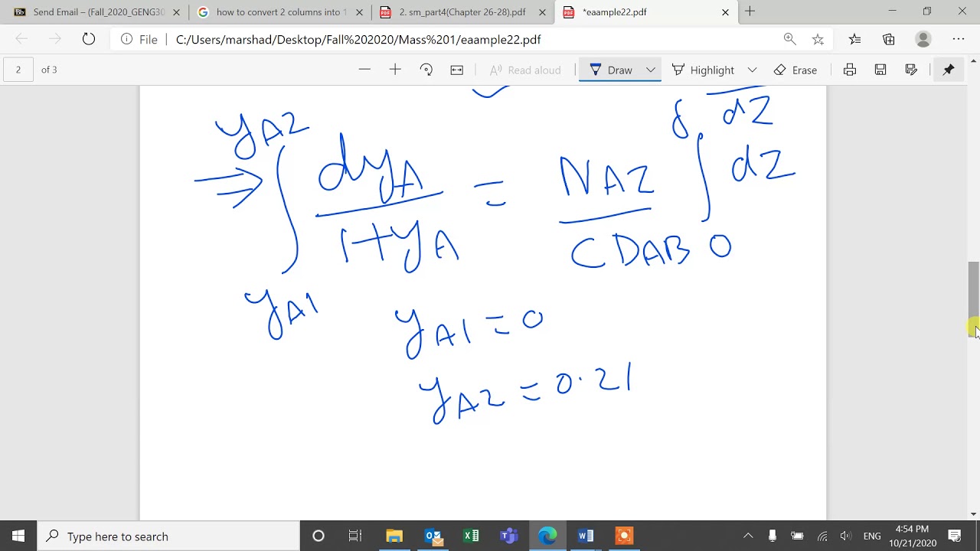The height and width of the screenshot is (551, 980).
Task: Click the scrollbar down arrow
Action: [973, 514]
